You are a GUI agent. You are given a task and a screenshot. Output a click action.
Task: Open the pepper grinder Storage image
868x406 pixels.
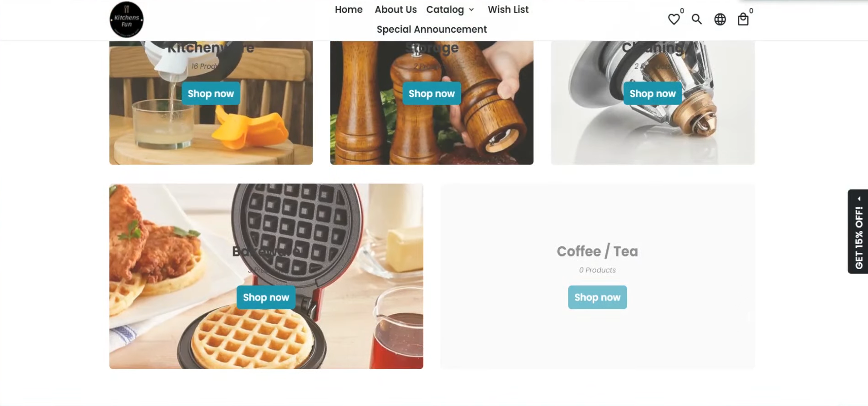click(x=431, y=103)
